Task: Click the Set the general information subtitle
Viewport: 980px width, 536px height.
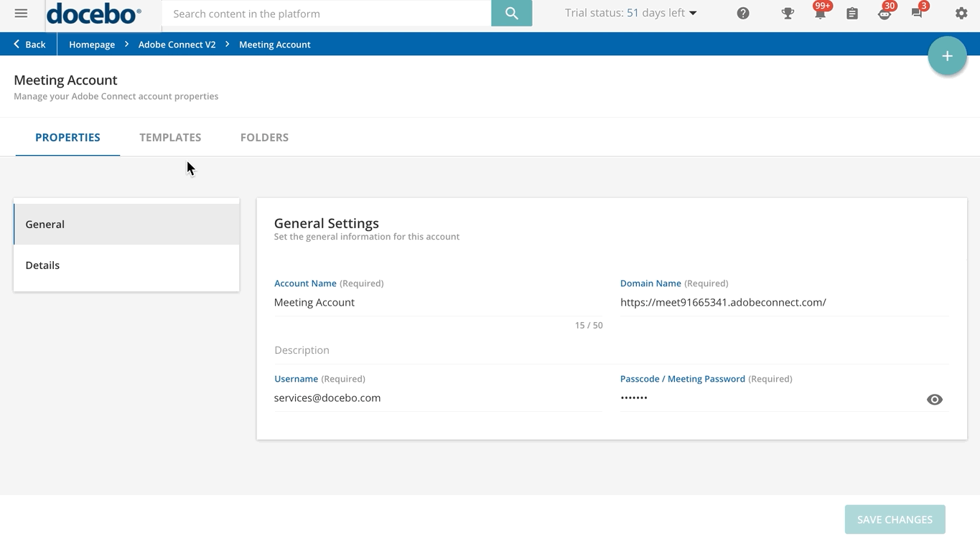Action: point(367,237)
